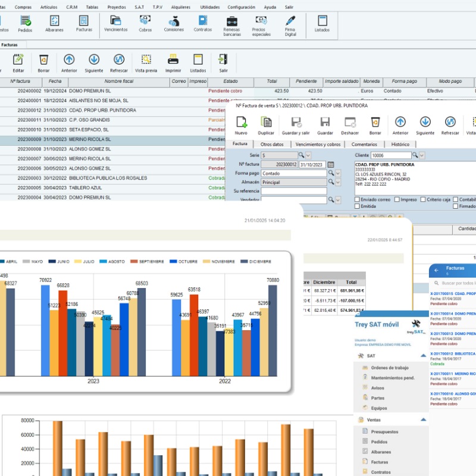Open the Configuración menu
Screen dimensions: 476x476
[242, 7]
